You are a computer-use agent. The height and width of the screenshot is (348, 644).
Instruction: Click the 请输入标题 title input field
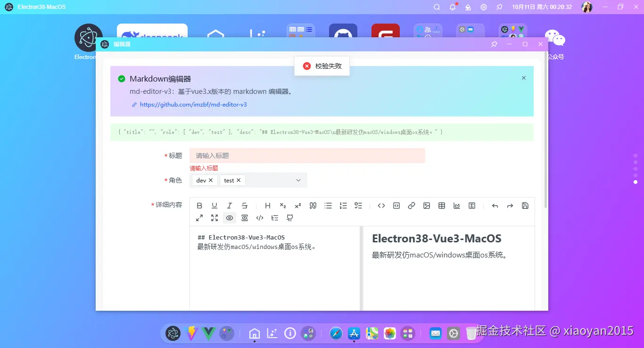306,155
